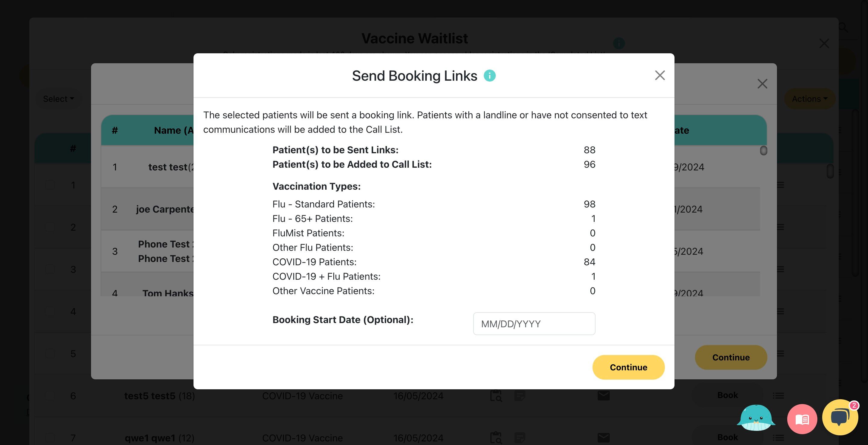The image size is (868, 445).
Task: Click the info icon beside Send Booking Links
Action: [489, 75]
